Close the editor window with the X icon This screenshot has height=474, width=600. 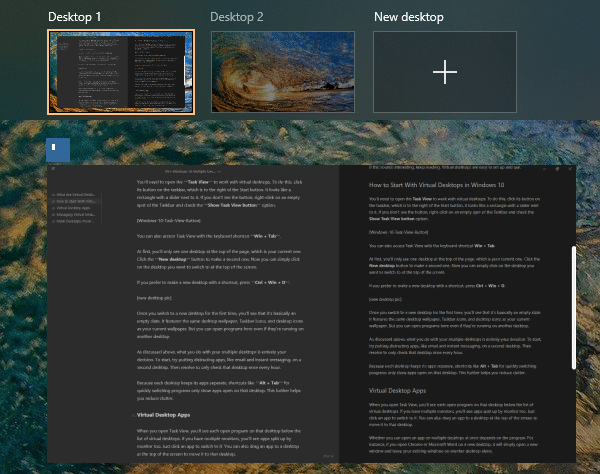click(570, 169)
